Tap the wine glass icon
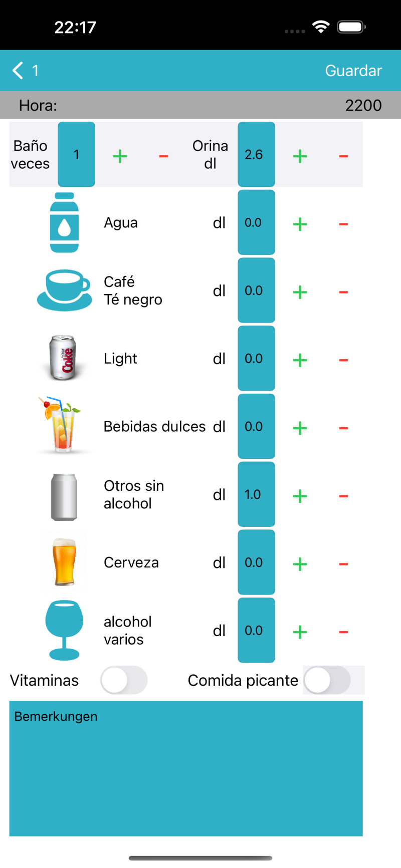The width and height of the screenshot is (401, 868). pyautogui.click(x=64, y=630)
